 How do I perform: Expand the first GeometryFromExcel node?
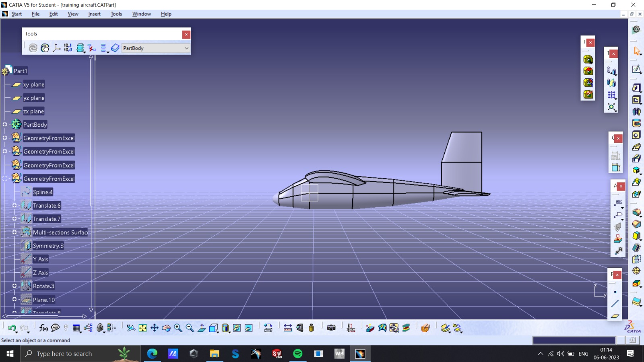[x=5, y=138]
